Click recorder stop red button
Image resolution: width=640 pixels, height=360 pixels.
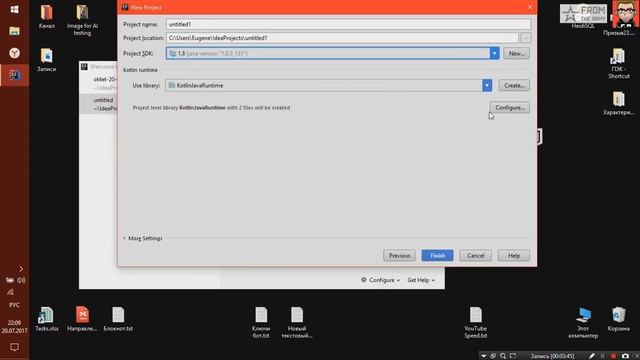click(x=613, y=356)
